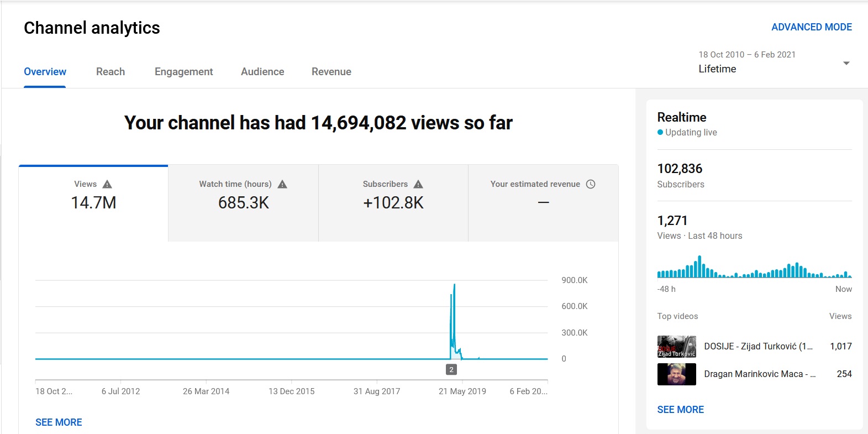Screen dimensions: 868x434
Task: Switch to the Revenue tab
Action: 332,71
